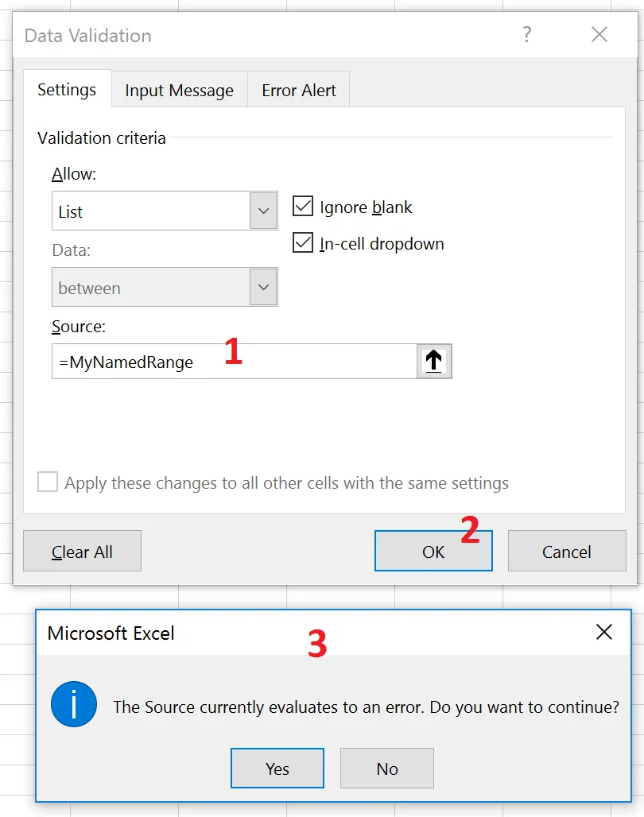Toggle the Ignore blank checkbox

click(303, 207)
